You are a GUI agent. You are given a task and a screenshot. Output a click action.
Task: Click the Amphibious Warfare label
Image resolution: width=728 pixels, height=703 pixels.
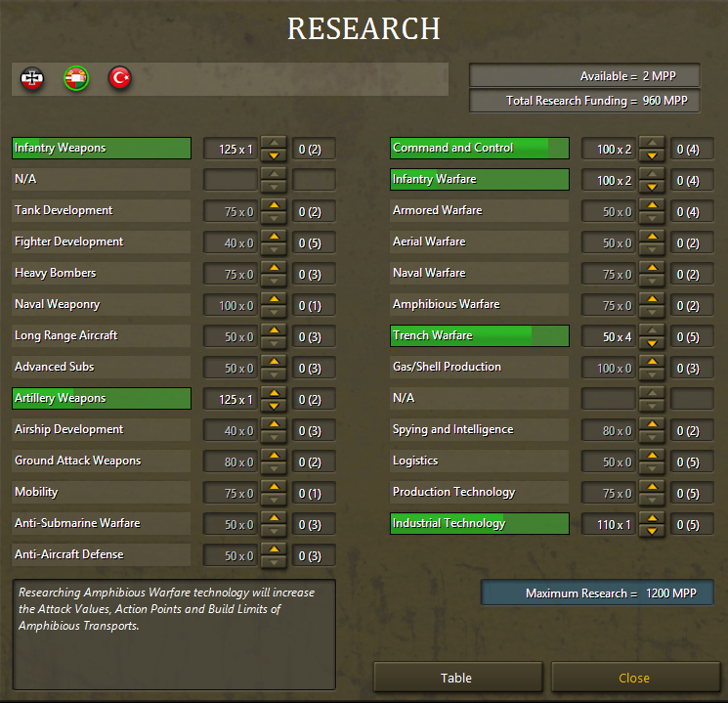point(447,304)
